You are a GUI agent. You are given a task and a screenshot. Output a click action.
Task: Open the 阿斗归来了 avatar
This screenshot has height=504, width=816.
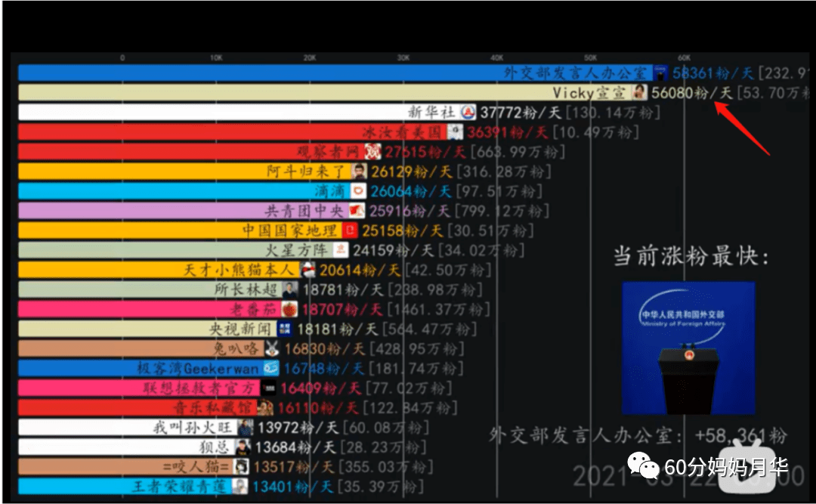tap(360, 172)
